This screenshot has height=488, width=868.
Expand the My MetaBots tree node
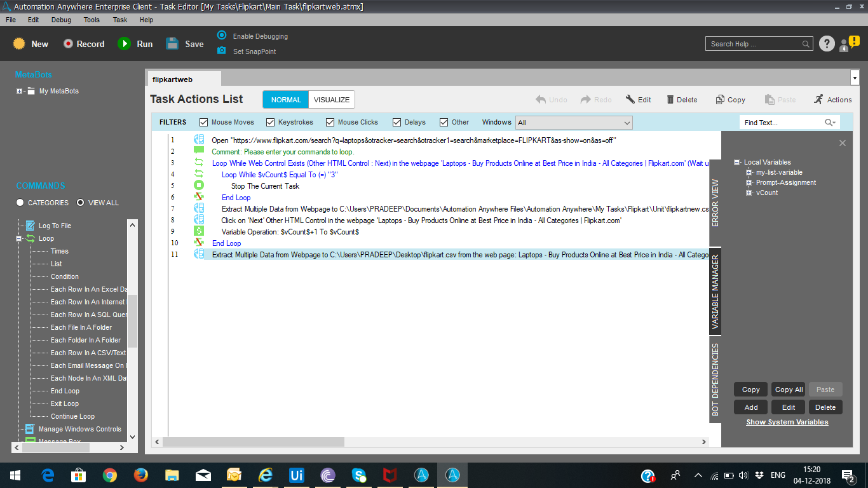pos(20,91)
